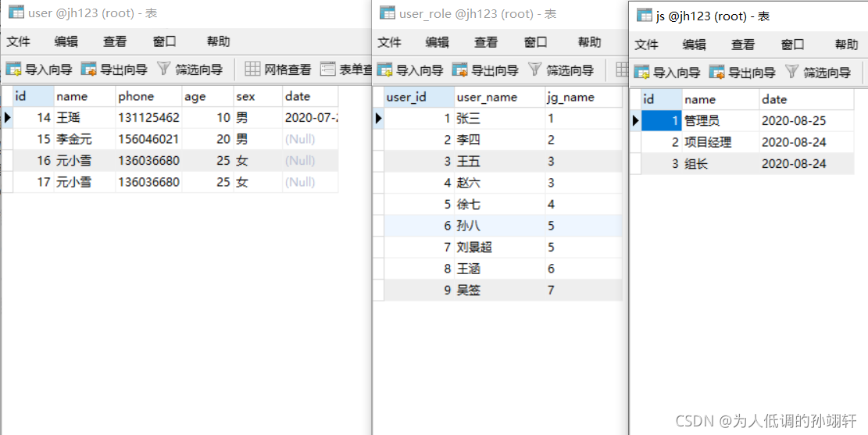The width and height of the screenshot is (868, 435).
Task: Click age column header in user table
Action: [208, 96]
